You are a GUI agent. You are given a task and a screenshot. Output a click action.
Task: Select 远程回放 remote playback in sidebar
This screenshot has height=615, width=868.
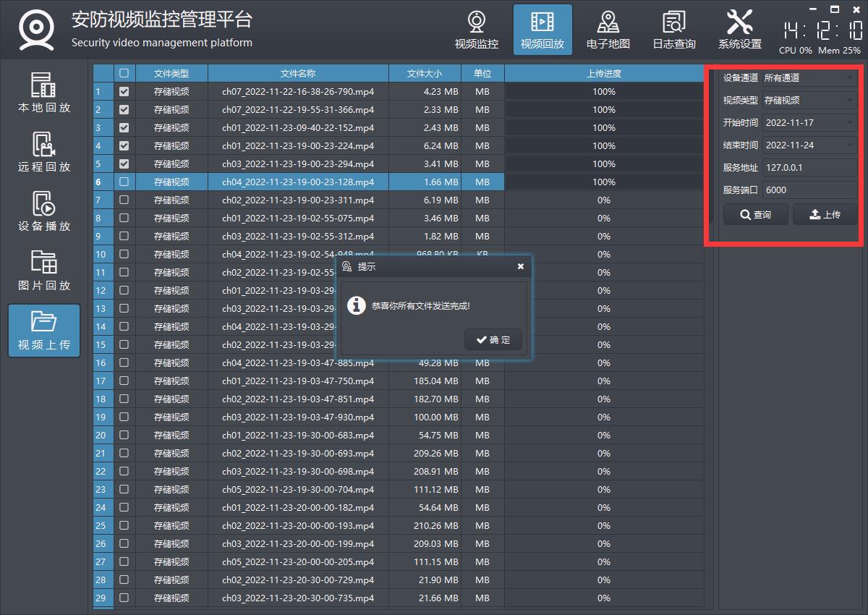click(44, 152)
